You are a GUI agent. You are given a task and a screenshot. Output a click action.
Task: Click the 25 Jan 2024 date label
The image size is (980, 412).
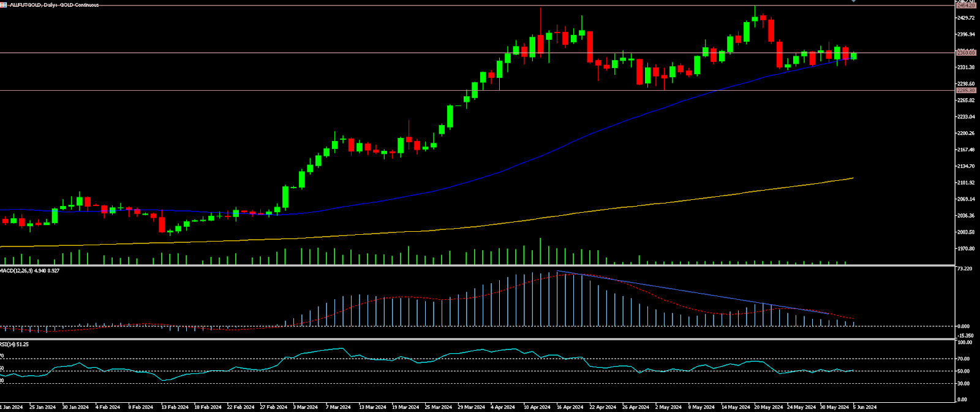42,407
